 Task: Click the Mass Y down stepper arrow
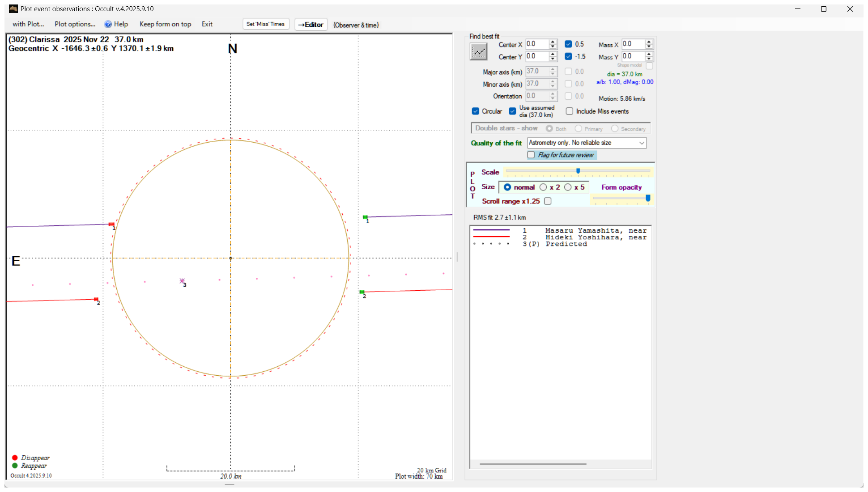coord(649,59)
